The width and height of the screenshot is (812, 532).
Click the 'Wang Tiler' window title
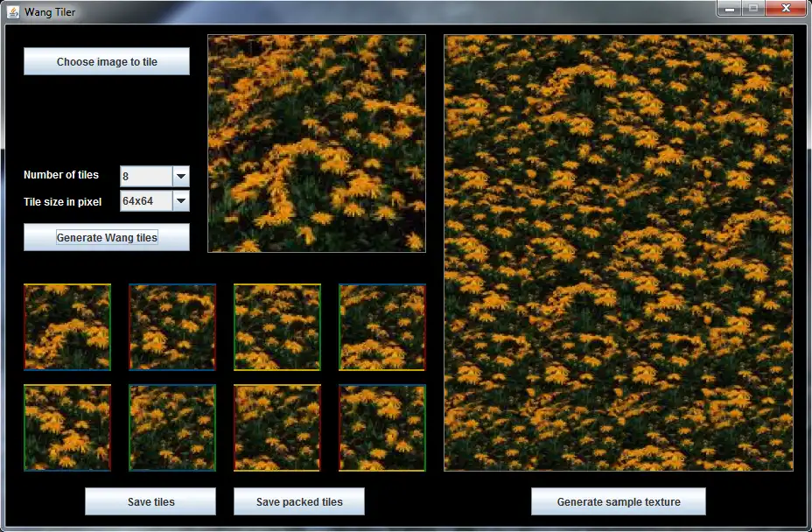[50, 12]
